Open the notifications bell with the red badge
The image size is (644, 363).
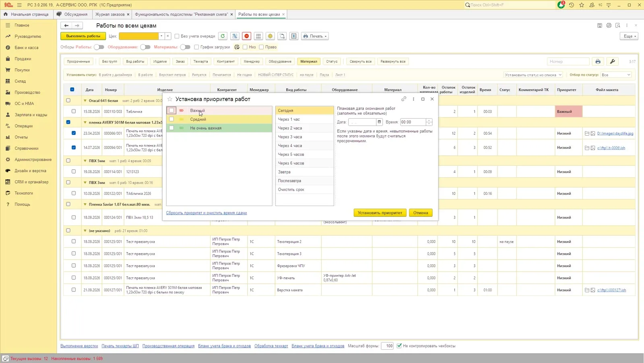pyautogui.click(x=561, y=5)
